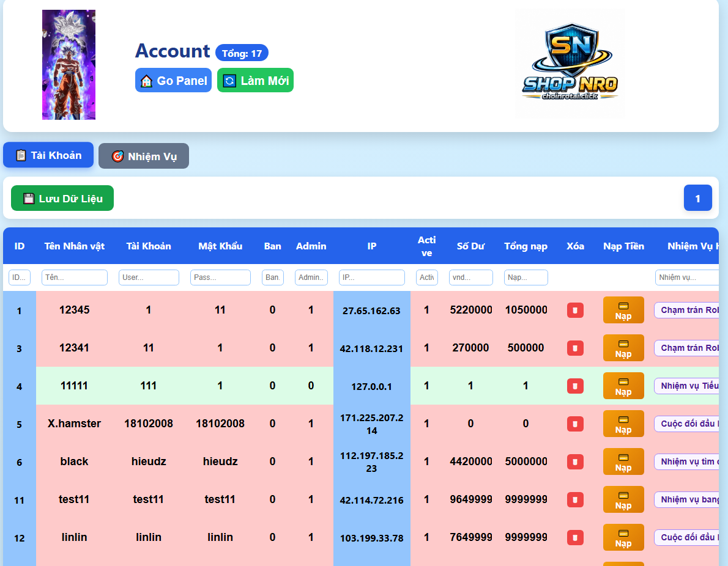Image resolution: width=728 pixels, height=566 pixels.
Task: Focus the Nhiệm vụ filter field
Action: [687, 277]
